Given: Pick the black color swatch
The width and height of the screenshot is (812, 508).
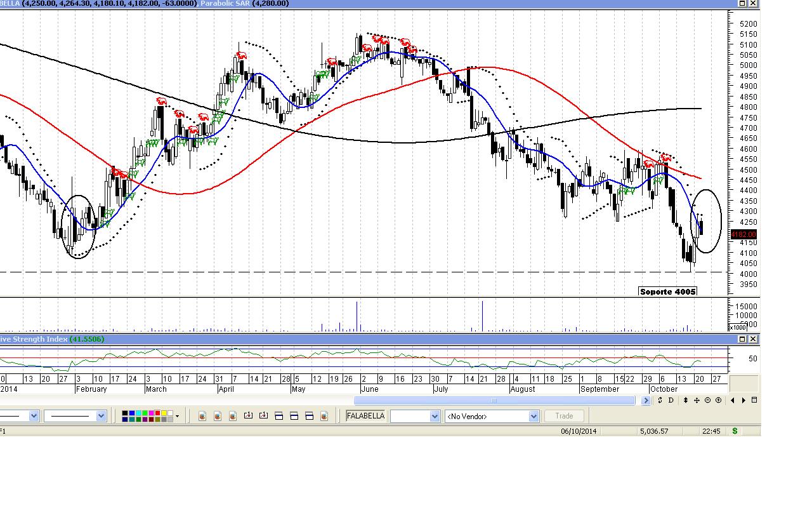Looking at the screenshot, I should (x=126, y=413).
